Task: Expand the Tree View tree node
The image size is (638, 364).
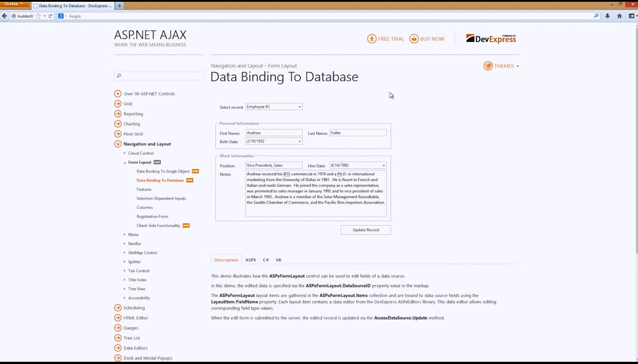Action: [x=124, y=289]
